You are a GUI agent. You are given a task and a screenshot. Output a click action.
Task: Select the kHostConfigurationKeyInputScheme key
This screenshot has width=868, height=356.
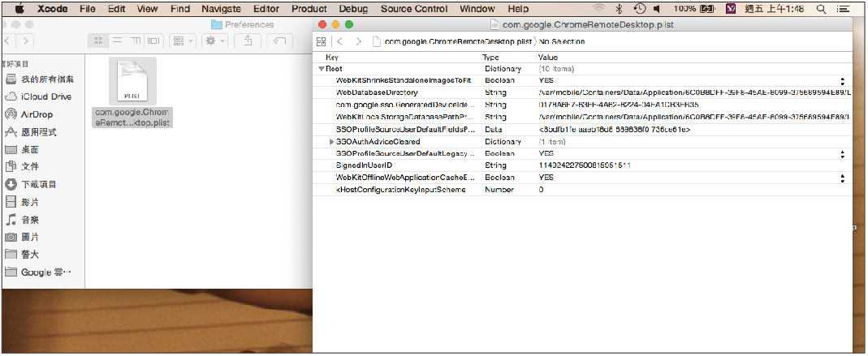(401, 190)
